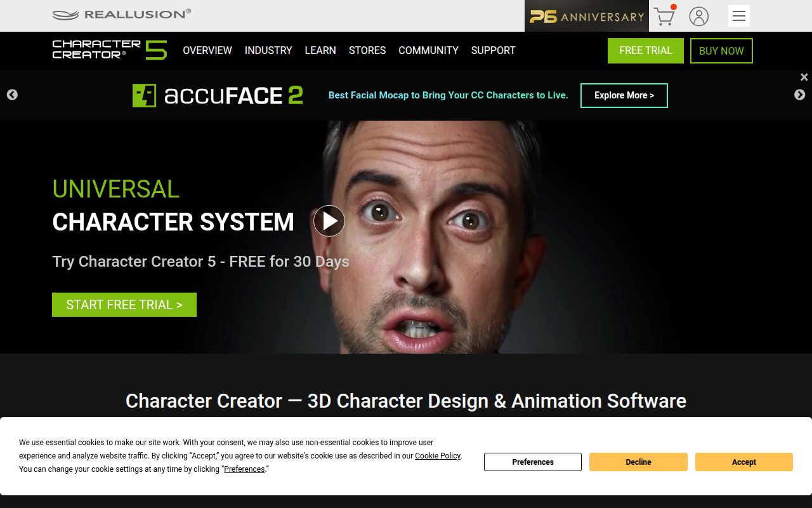Image resolution: width=812 pixels, height=508 pixels.
Task: Open cookie Preferences button
Action: click(533, 462)
